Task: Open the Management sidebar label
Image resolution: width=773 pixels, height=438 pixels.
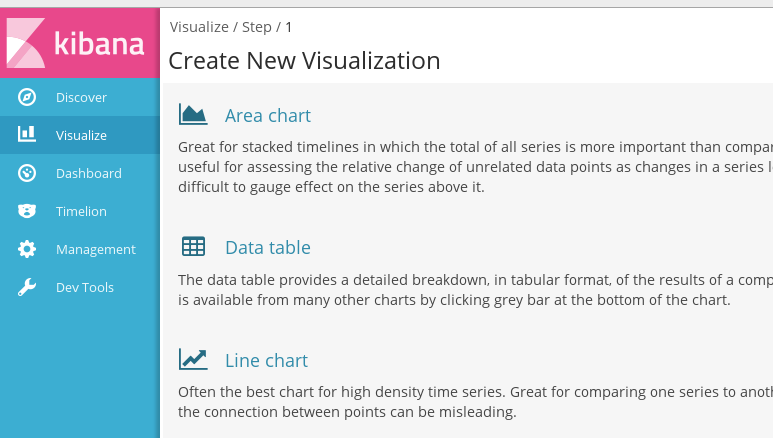Action: point(95,249)
